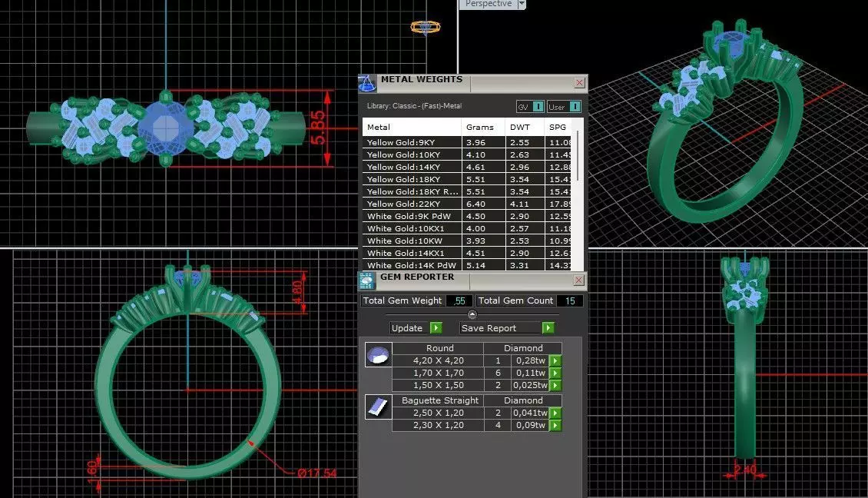
Task: Click the 1,50 X 1,50 size cell
Action: [x=439, y=385]
